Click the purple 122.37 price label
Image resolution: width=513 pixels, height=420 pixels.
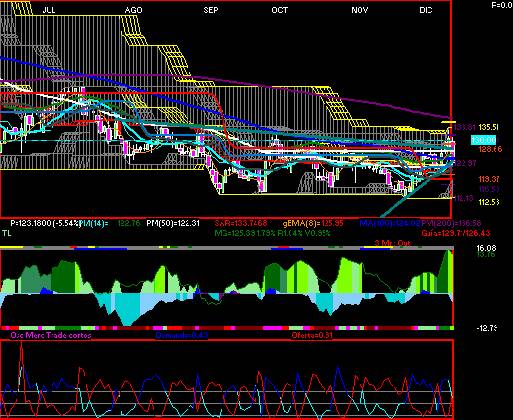point(465,163)
